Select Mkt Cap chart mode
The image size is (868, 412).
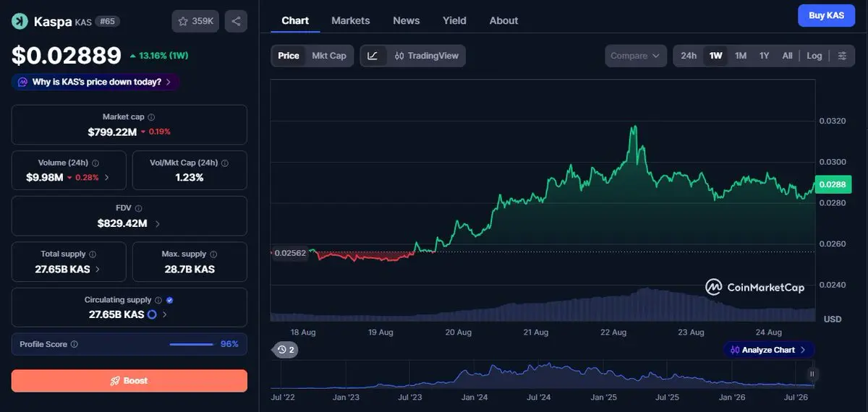[328, 56]
